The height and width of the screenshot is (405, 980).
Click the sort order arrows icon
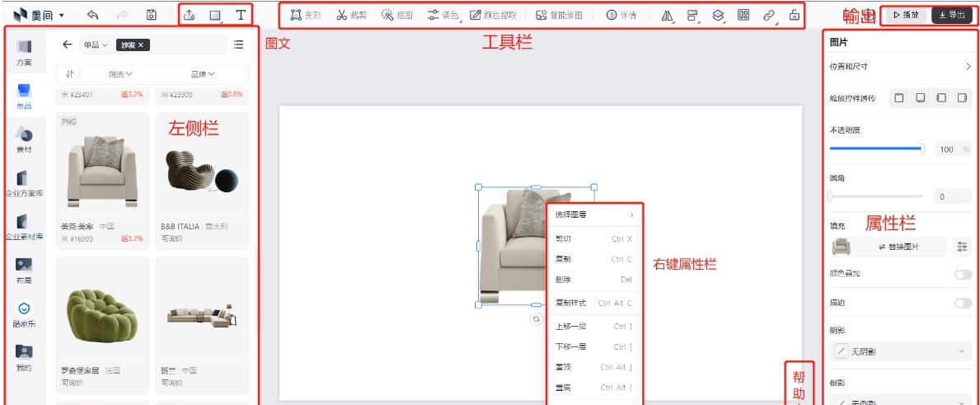point(69,73)
